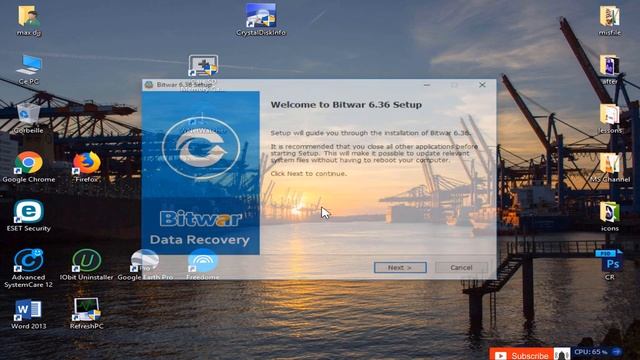Open the CR Photoshop file
Image resolution: width=640 pixels, height=360 pixels.
click(610, 264)
